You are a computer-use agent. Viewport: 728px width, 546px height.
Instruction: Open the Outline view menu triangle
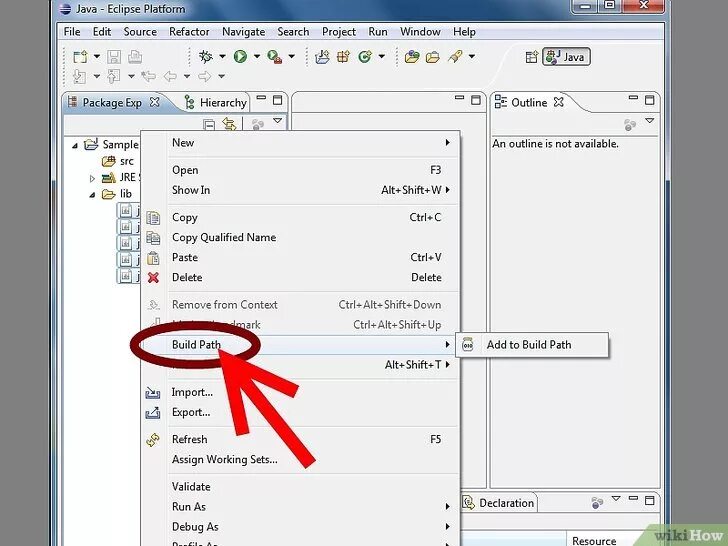650,121
